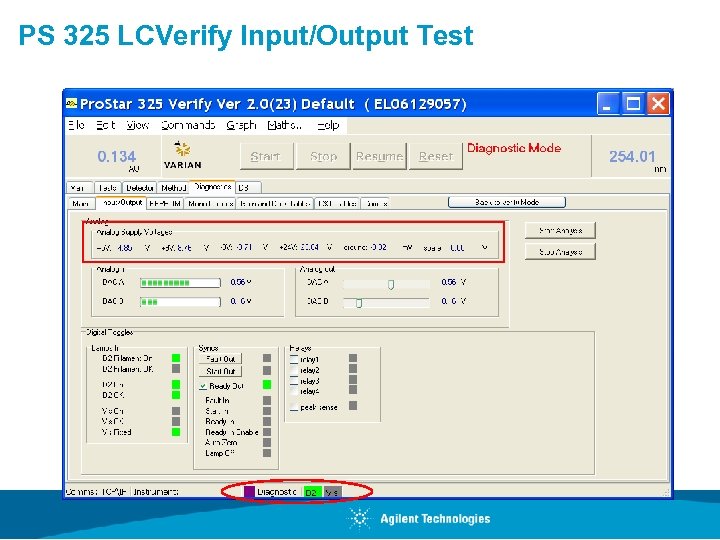The width and height of the screenshot is (720, 540).
Task: Select the Input/Output sub-tab
Action: (121, 202)
